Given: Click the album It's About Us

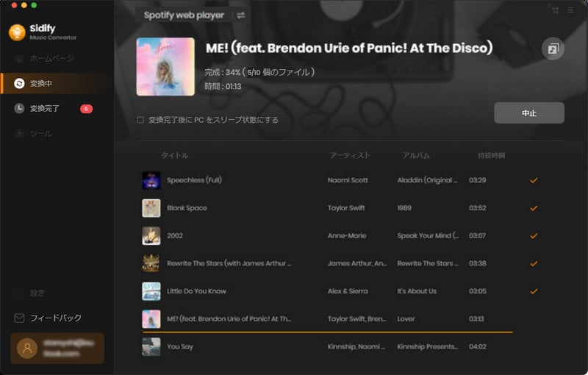Looking at the screenshot, I should click(417, 291).
